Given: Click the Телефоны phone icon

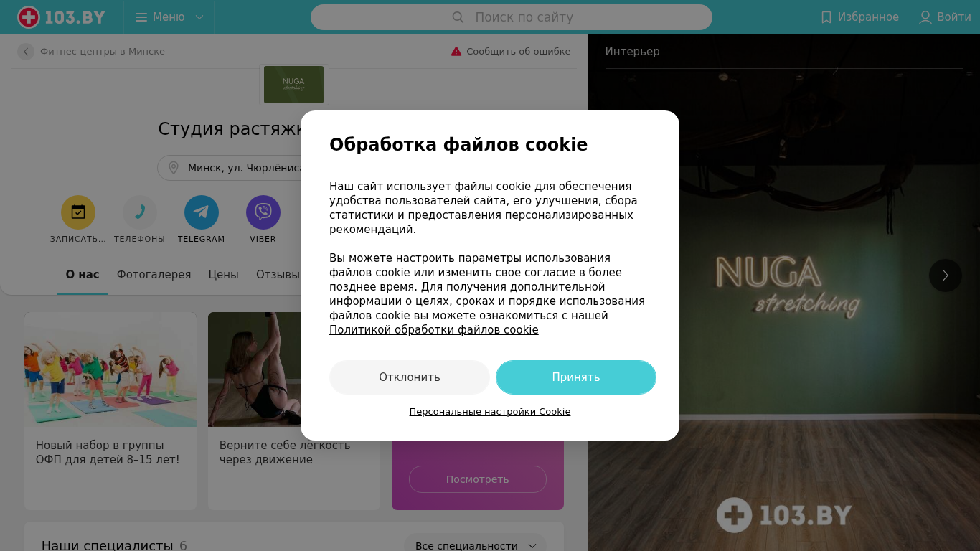Looking at the screenshot, I should point(140,212).
